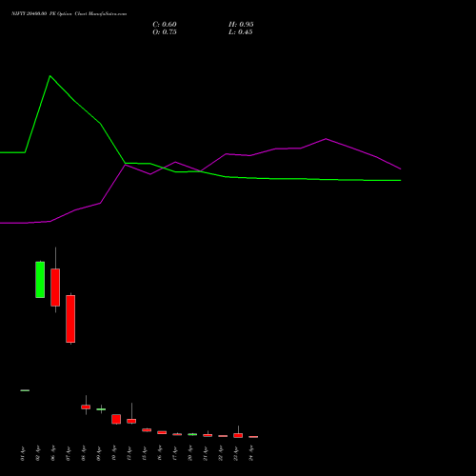Click the '01 Apr' date axis label
The image size is (476, 476).
pyautogui.click(x=22, y=453)
